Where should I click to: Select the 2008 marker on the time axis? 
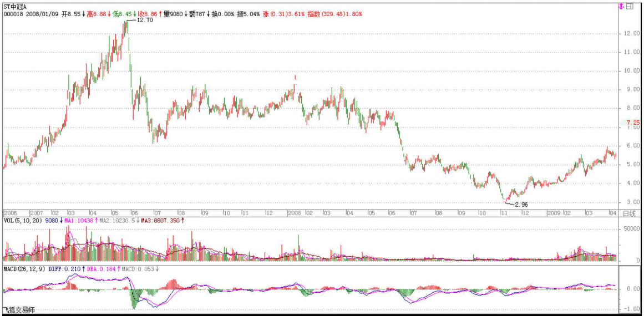(294, 213)
